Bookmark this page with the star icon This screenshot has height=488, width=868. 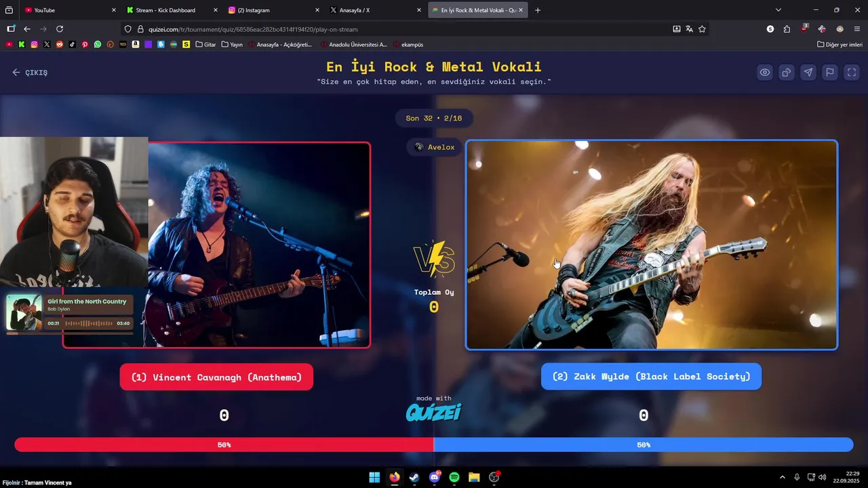(702, 29)
